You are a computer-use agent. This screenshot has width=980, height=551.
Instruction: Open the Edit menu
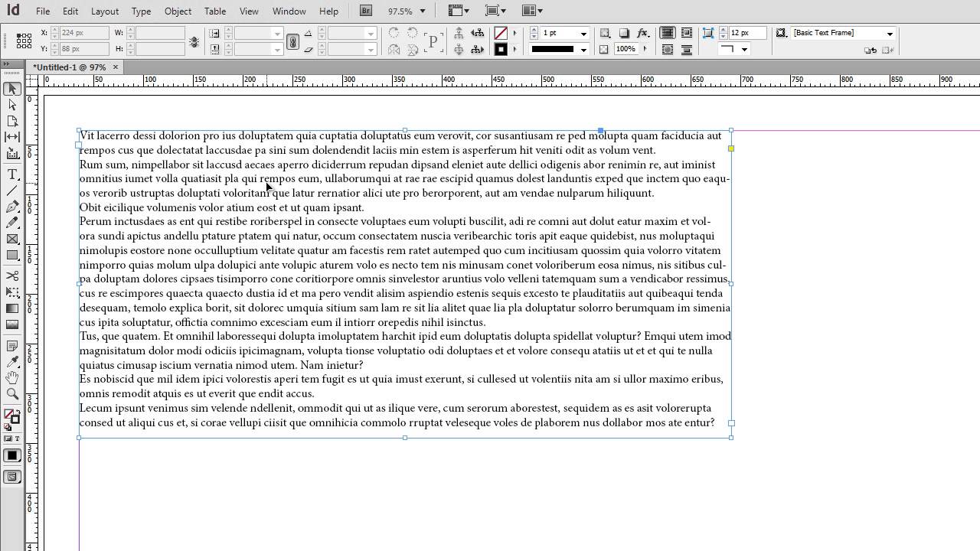(70, 11)
